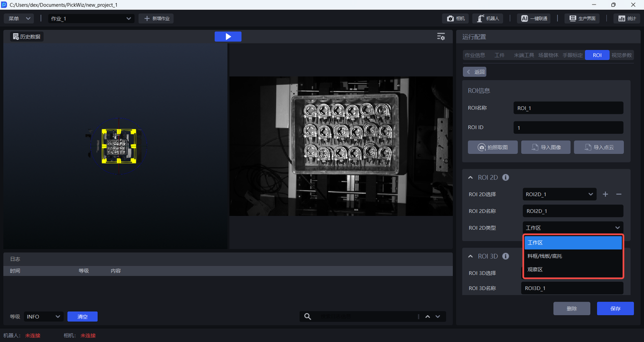Image resolution: width=644 pixels, height=342 pixels.
Task: Click 导入点云 import point cloud button
Action: click(599, 147)
